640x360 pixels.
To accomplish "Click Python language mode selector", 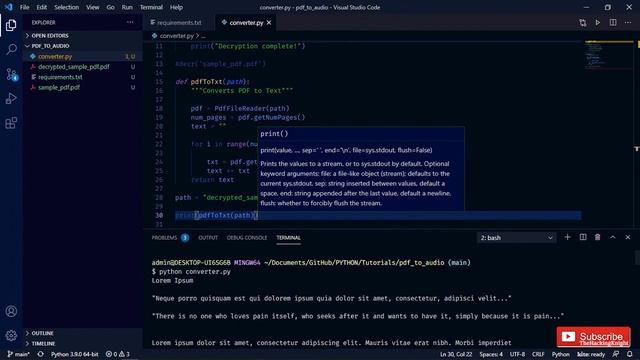I will (x=560, y=354).
